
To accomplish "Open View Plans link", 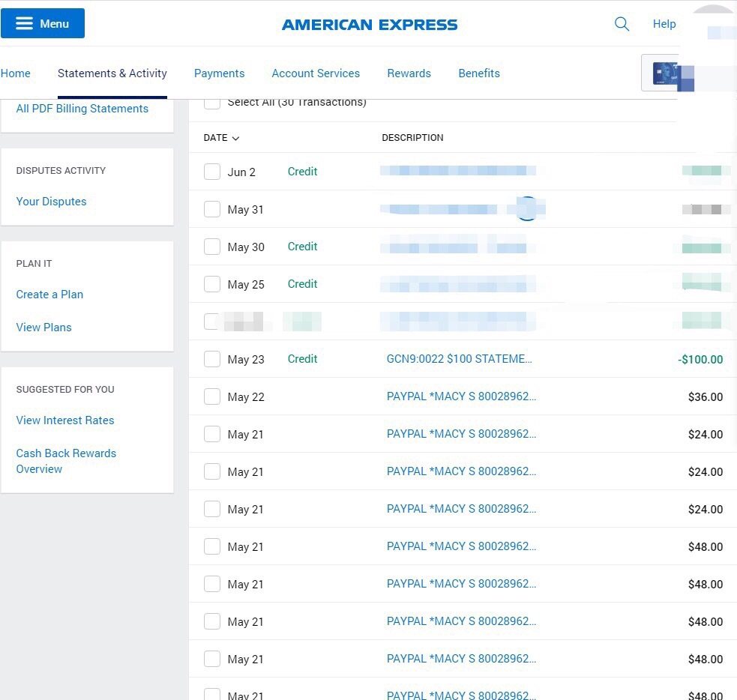I will (x=43, y=328).
